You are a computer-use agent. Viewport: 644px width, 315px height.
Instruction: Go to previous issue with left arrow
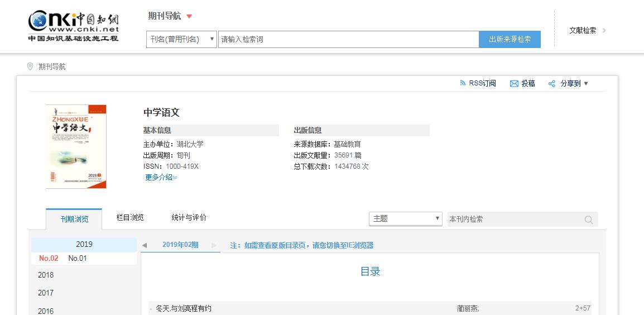click(x=144, y=245)
